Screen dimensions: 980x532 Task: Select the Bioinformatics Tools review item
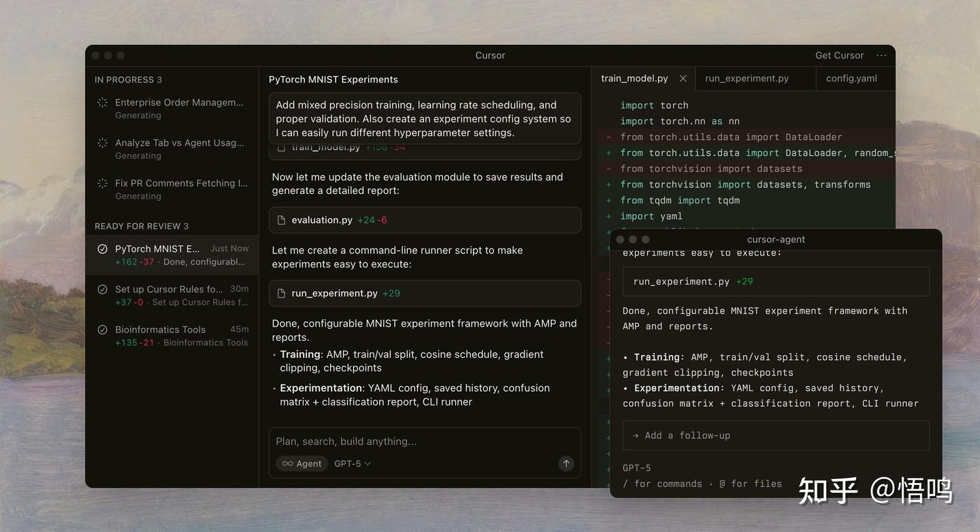pos(172,335)
